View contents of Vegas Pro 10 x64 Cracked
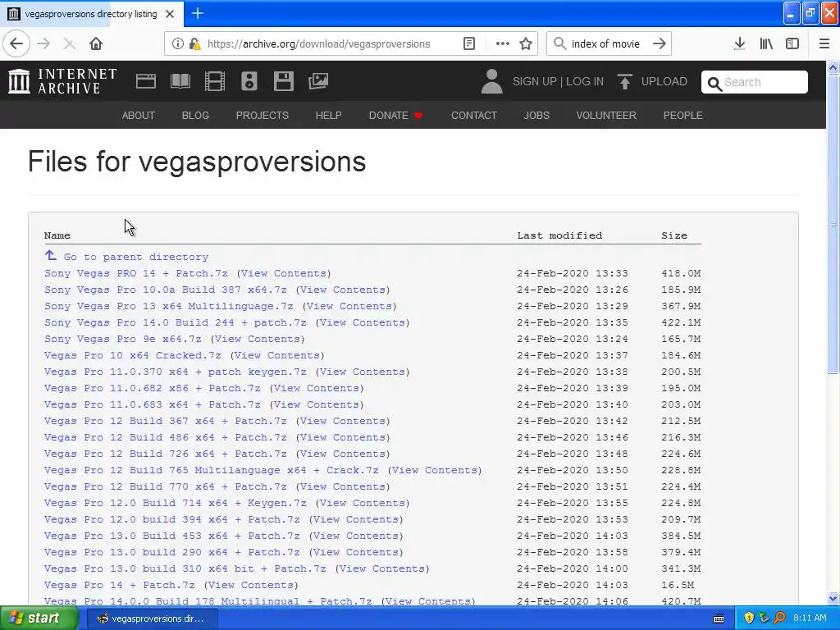The height and width of the screenshot is (630, 840). point(277,355)
